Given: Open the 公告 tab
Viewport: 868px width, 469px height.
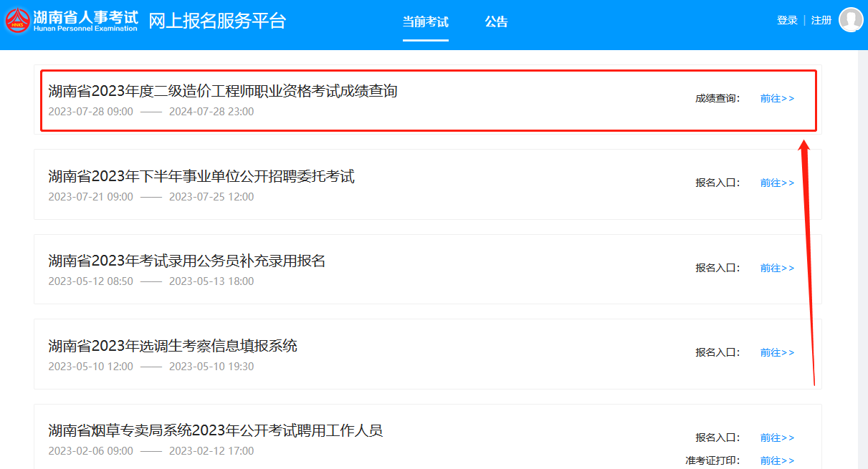Looking at the screenshot, I should click(496, 22).
